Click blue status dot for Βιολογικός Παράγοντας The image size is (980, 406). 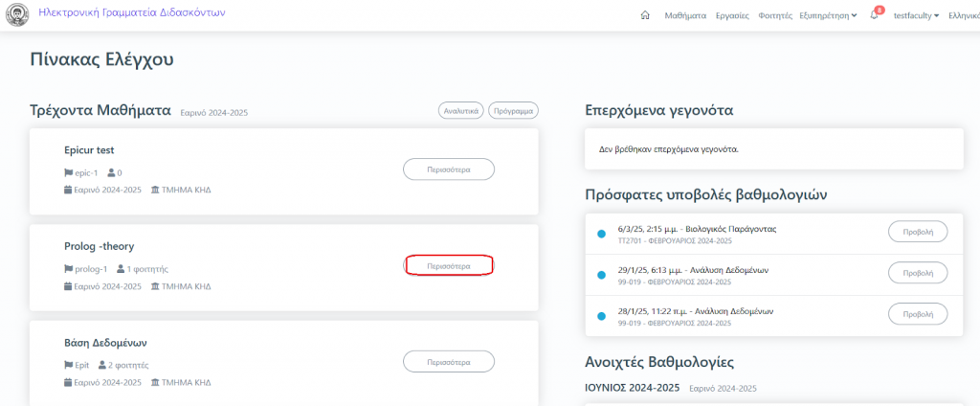click(601, 234)
